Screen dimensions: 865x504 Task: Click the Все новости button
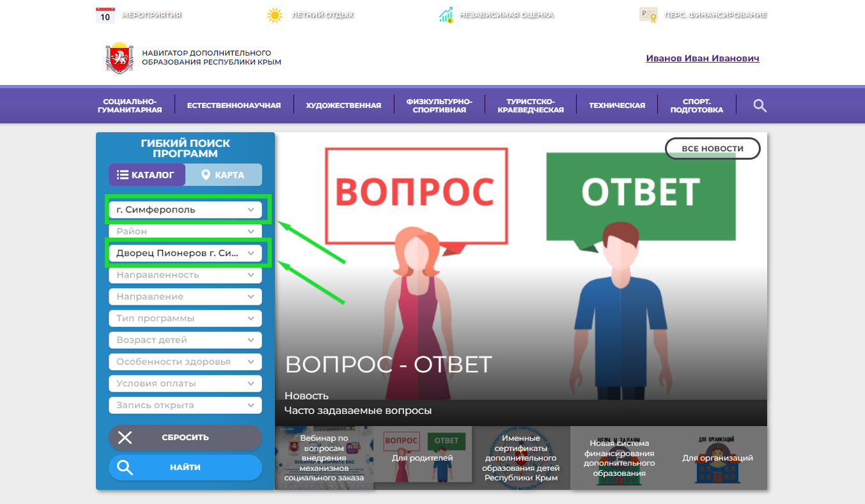coord(712,149)
